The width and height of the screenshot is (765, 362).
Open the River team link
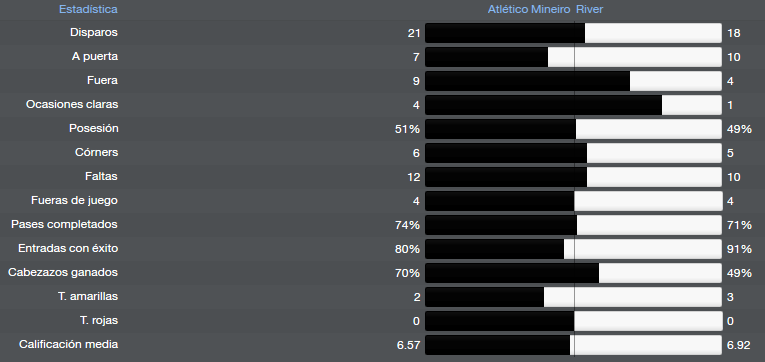589,9
